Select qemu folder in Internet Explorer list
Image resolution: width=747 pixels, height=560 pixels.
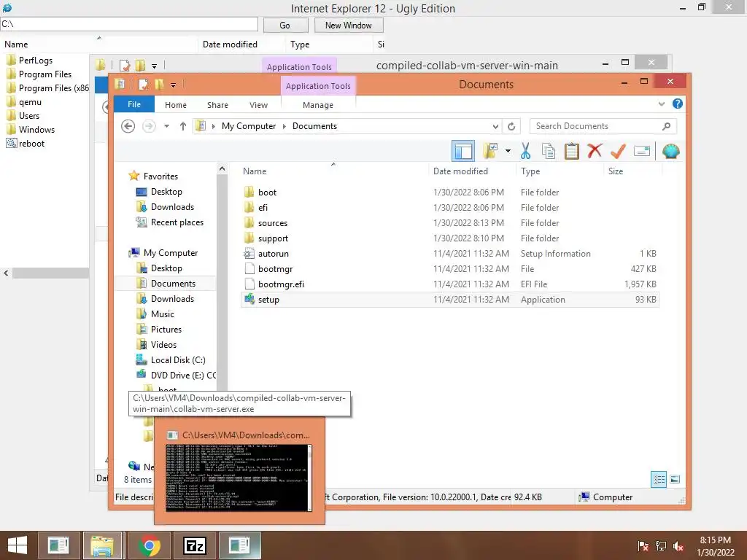pyautogui.click(x=24, y=102)
